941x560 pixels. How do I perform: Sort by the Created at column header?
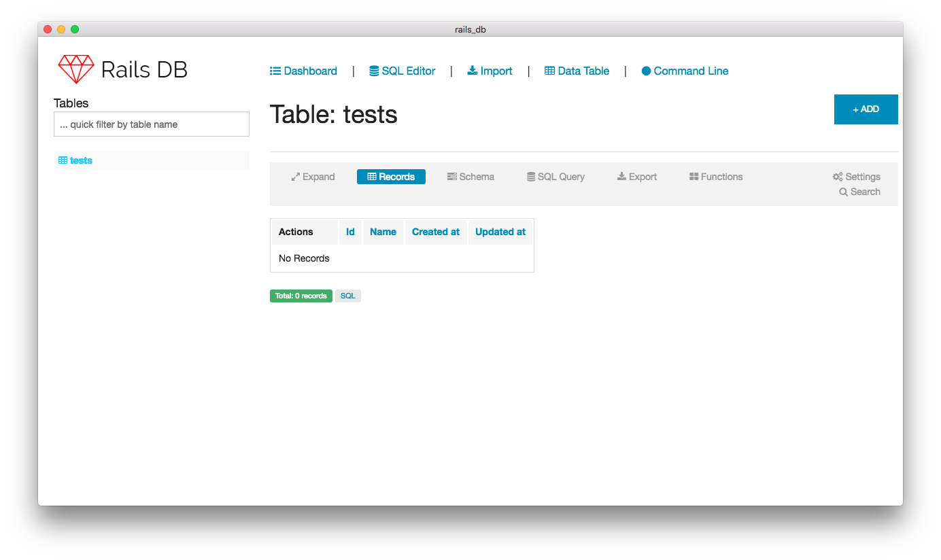tap(435, 232)
